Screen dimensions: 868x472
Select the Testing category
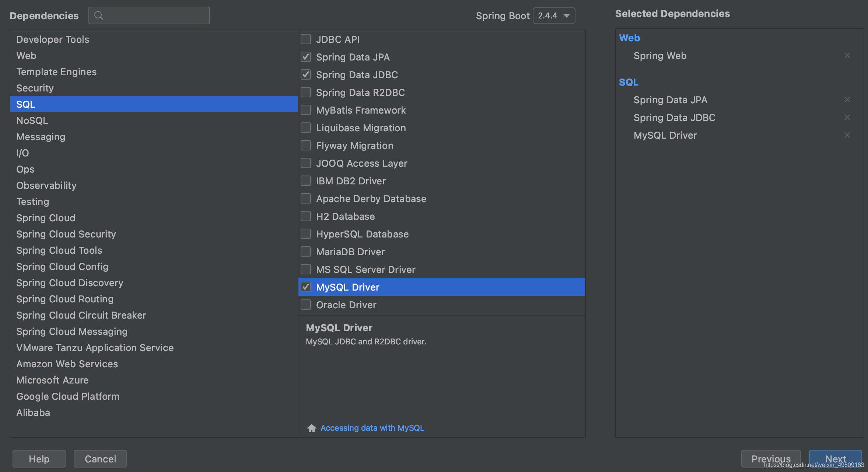click(154, 201)
